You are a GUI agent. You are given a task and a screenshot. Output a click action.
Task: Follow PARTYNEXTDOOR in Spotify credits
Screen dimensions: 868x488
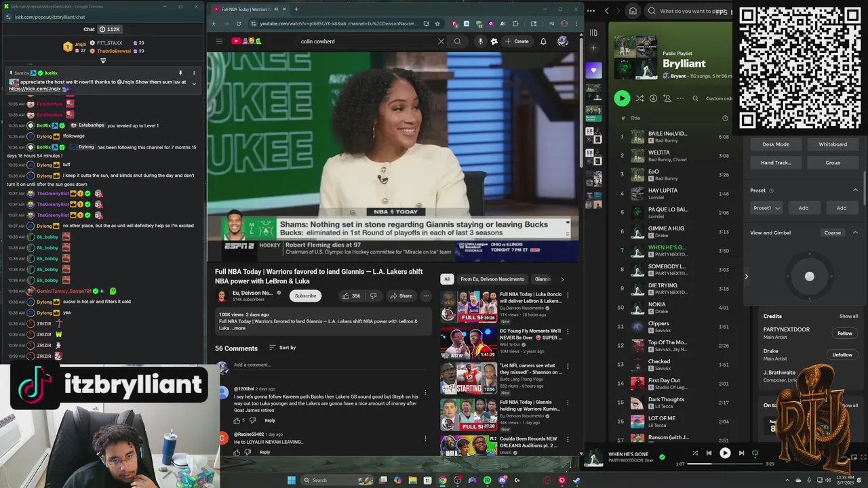coord(844,333)
